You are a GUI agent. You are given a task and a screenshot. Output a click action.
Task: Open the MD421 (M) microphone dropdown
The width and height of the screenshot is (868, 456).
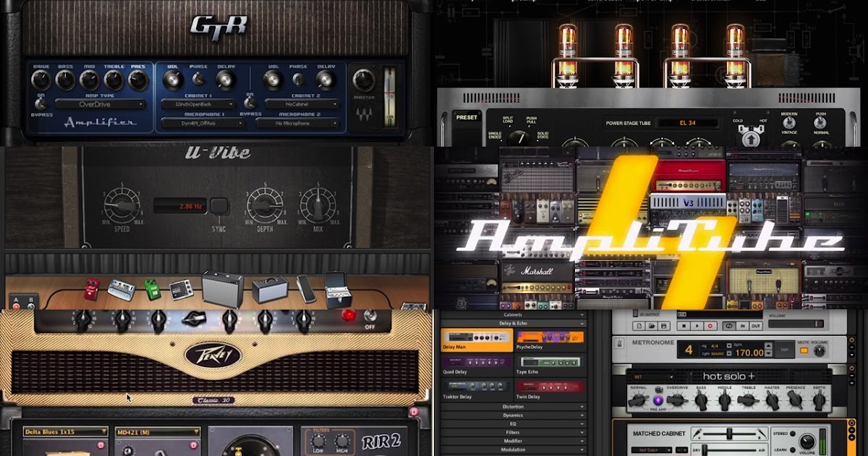point(156,432)
